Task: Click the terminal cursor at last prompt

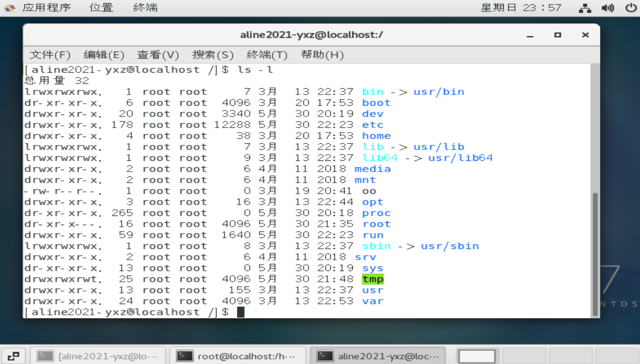Action: coord(240,312)
